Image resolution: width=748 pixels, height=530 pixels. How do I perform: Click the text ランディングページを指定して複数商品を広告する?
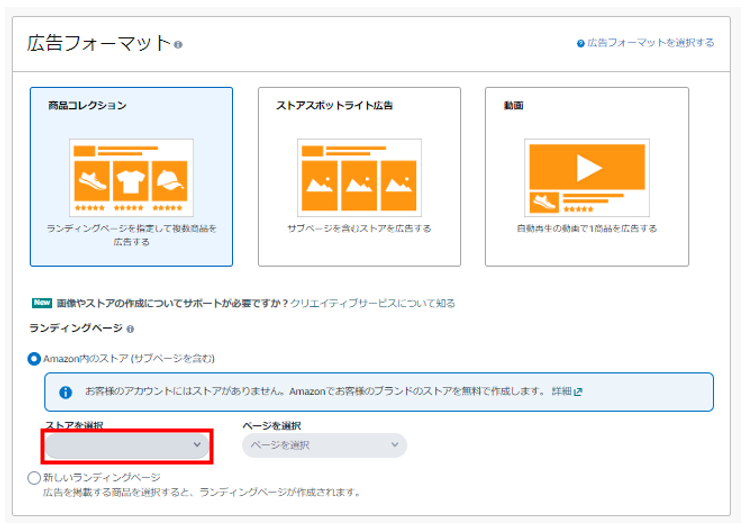[x=131, y=235]
